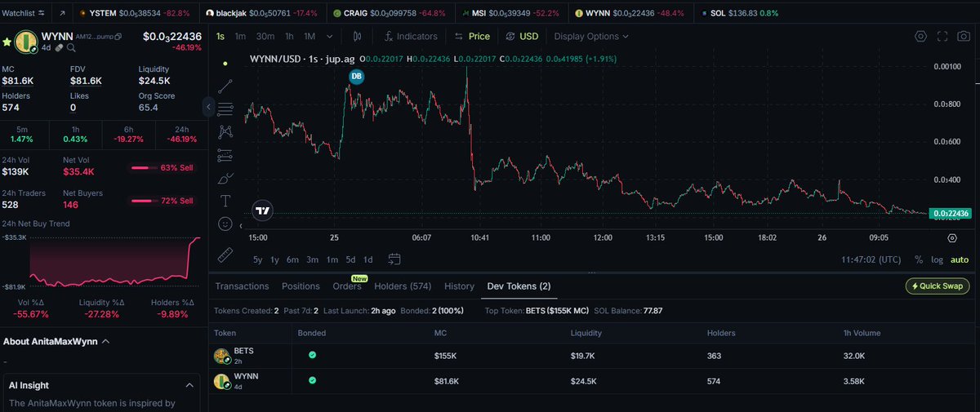The width and height of the screenshot is (980, 412).
Task: Toggle log scale on the chart
Action: pyautogui.click(x=937, y=259)
